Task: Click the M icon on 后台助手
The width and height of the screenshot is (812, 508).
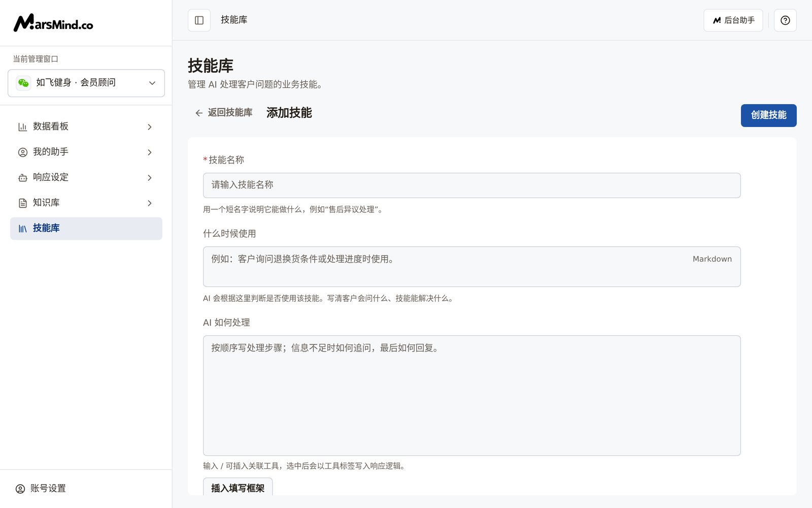Action: pos(717,20)
